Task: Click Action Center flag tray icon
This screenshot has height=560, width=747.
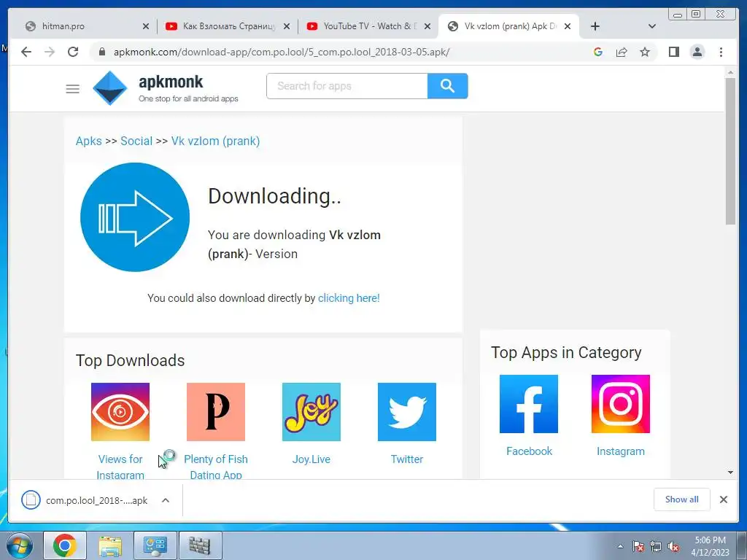Action: pyautogui.click(x=638, y=546)
